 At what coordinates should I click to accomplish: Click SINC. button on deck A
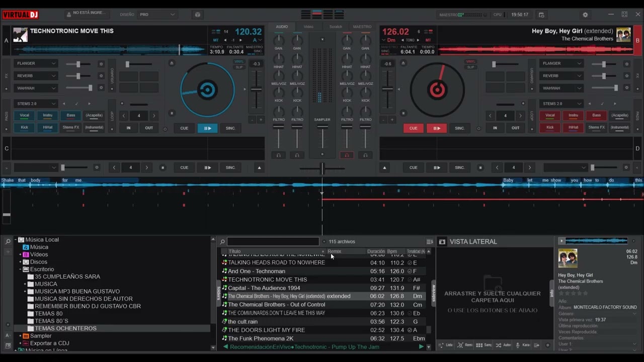pyautogui.click(x=230, y=128)
